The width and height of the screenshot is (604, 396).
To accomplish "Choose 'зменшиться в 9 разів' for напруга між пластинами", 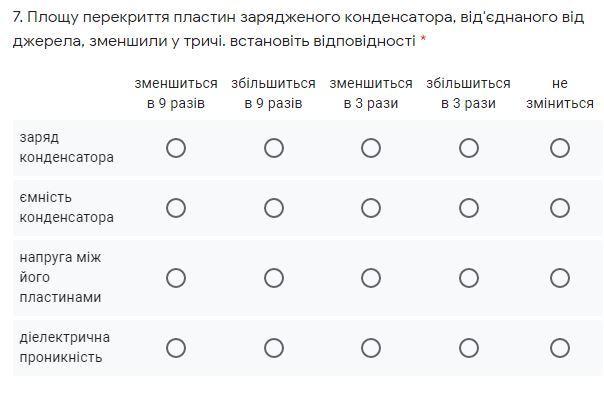I will pos(176,278).
